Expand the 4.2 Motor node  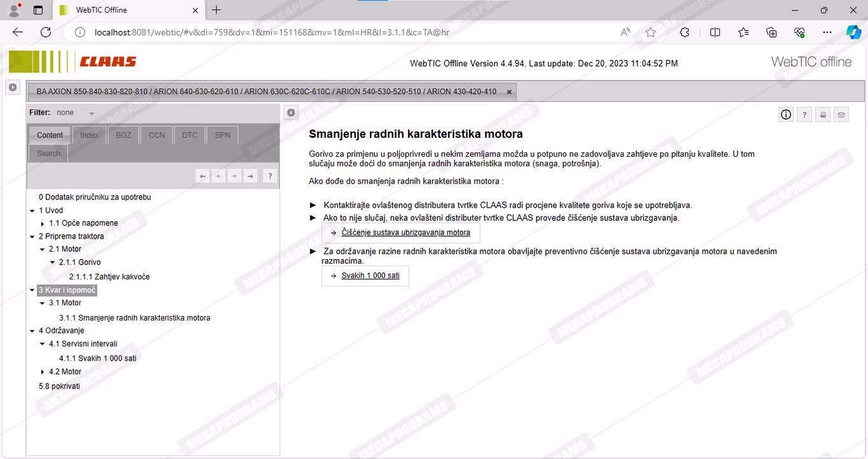[43, 372]
